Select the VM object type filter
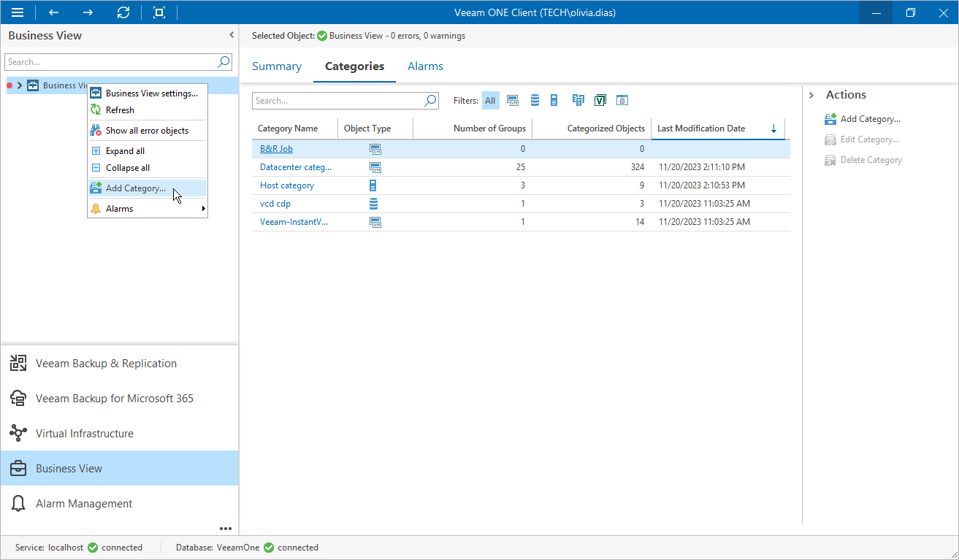This screenshot has height=560, width=959. (513, 100)
